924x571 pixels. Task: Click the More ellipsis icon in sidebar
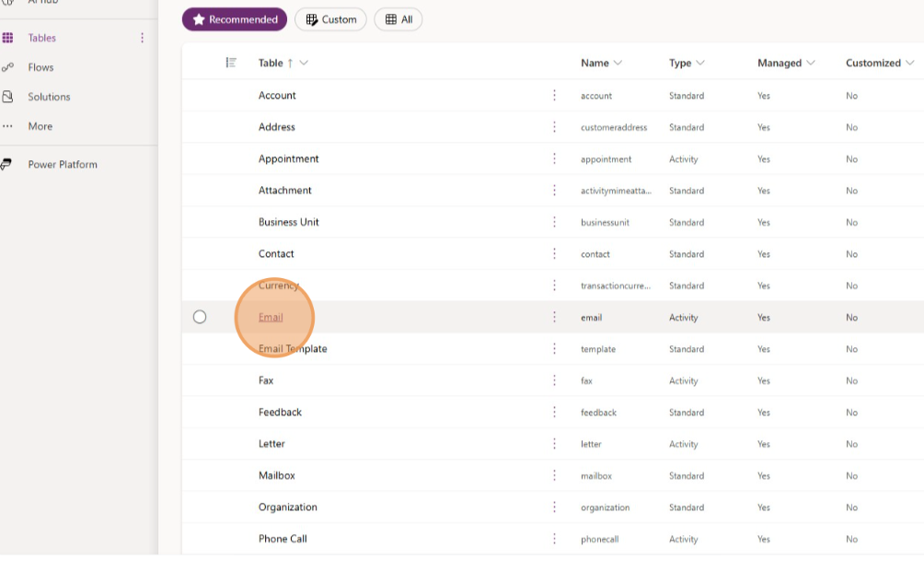tap(7, 126)
